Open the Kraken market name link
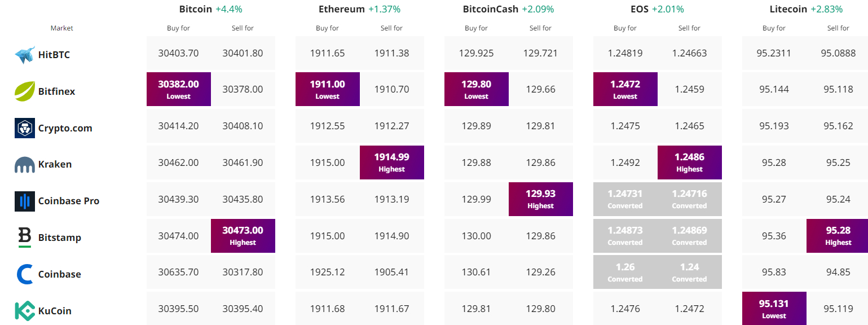The height and width of the screenshot is (325, 868). coord(55,165)
